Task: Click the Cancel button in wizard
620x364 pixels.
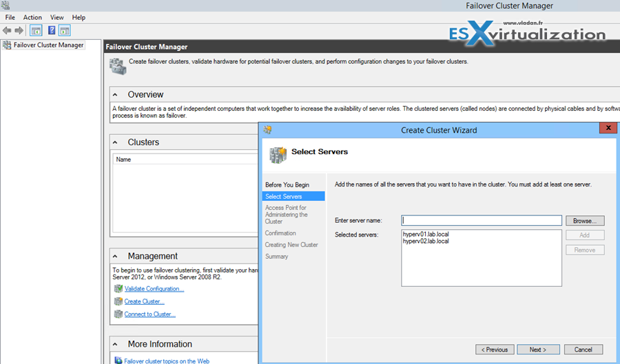Action: pos(583,350)
